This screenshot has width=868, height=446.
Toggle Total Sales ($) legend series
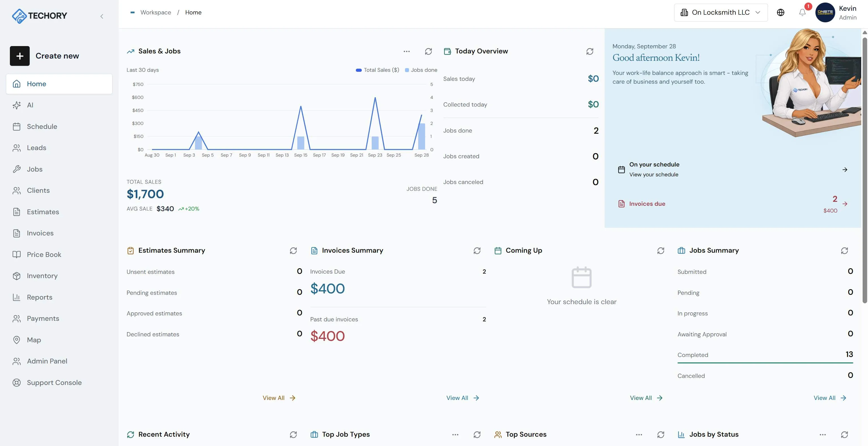(x=377, y=70)
